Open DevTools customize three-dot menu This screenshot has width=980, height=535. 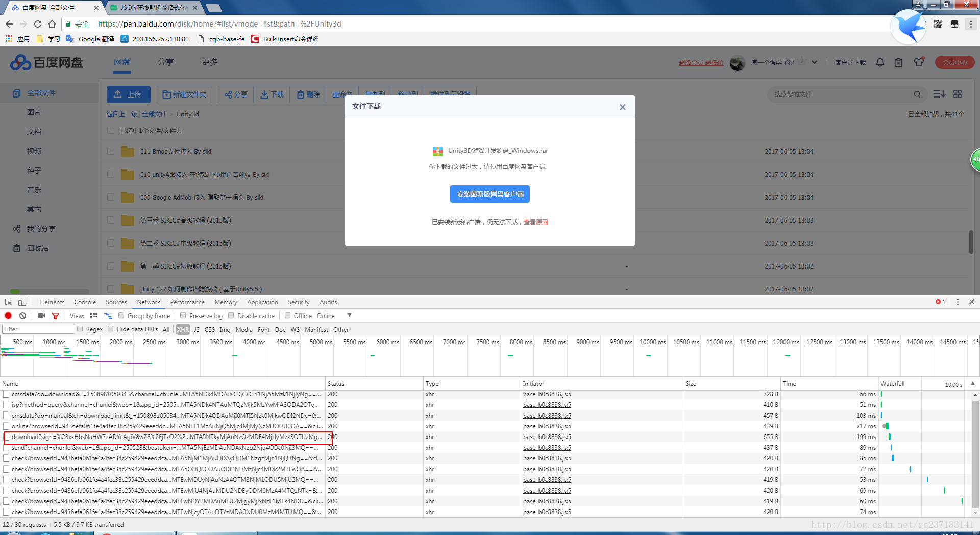coord(958,302)
